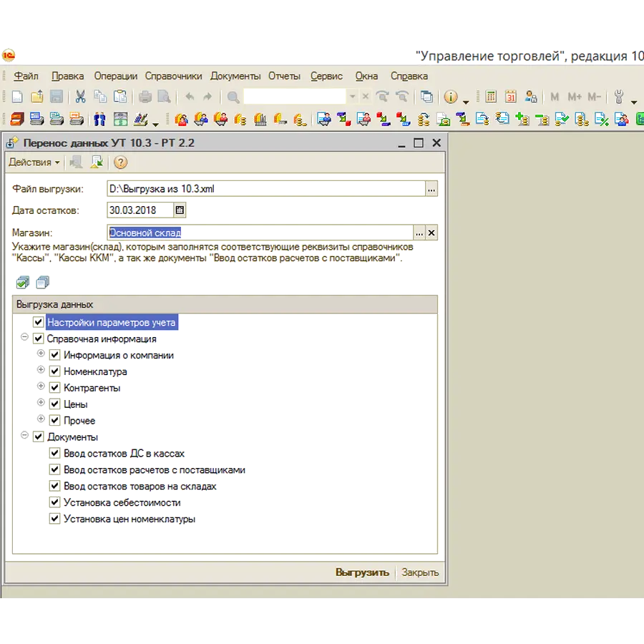Viewport: 644px width, 644px height.
Task: Collapse the Справочная информация tree node
Action: [24, 337]
